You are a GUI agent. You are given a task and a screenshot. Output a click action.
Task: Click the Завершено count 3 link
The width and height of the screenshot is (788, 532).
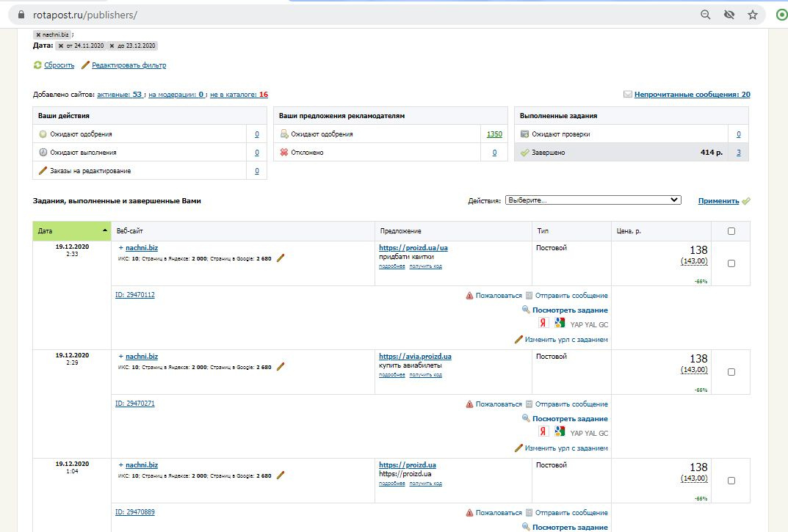tap(738, 152)
